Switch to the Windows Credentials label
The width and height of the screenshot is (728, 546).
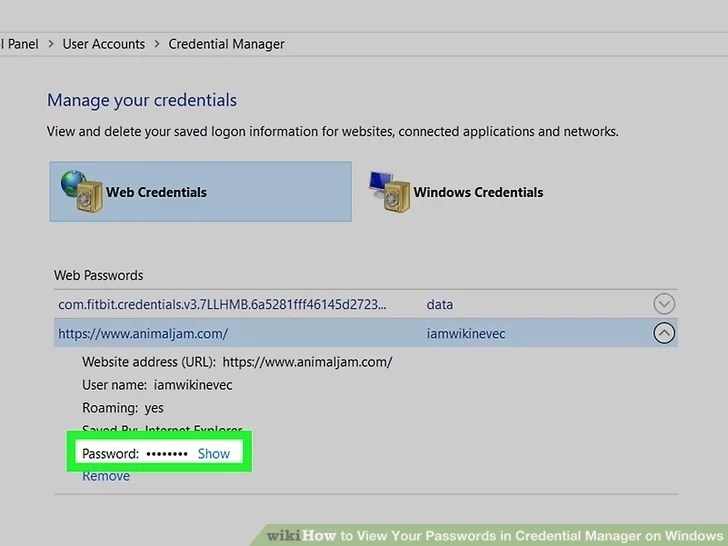pyautogui.click(x=478, y=192)
